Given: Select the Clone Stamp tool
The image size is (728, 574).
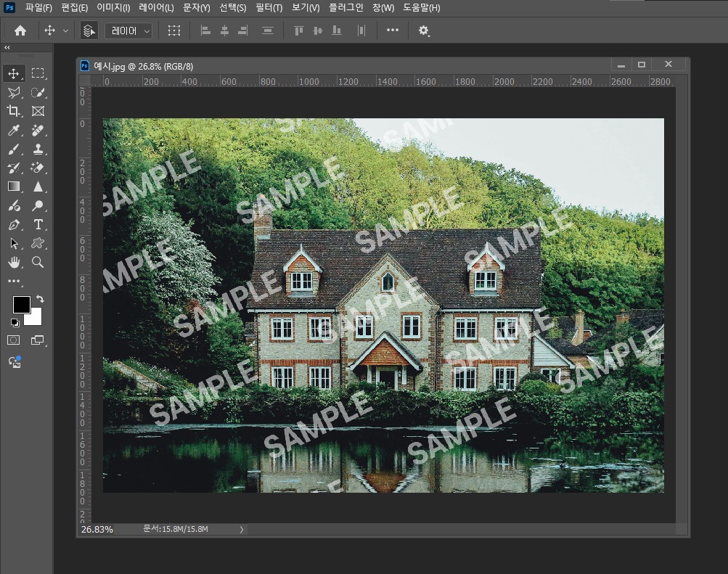Looking at the screenshot, I should (x=38, y=149).
